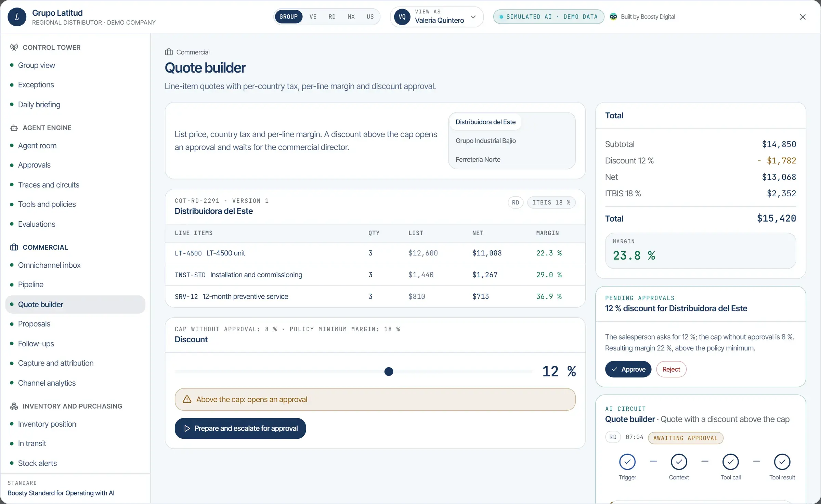Click the Commercial breadcrumb icon above the title
The image size is (821, 504).
[x=169, y=52]
